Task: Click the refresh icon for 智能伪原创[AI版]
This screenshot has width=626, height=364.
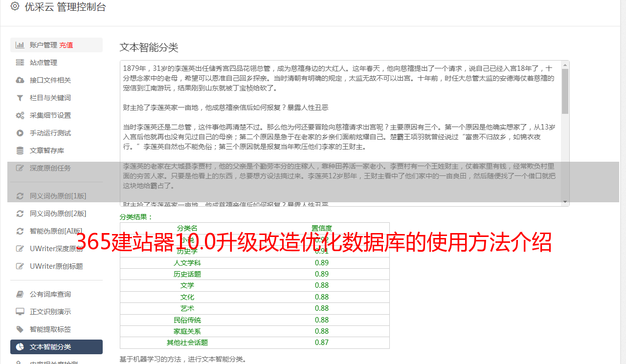Action: point(20,231)
